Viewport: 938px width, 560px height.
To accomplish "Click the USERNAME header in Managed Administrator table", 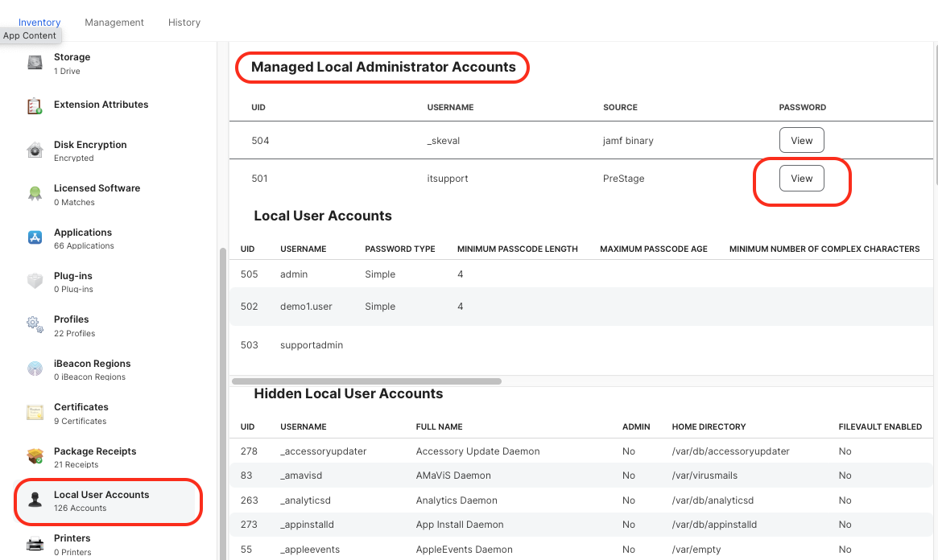I will coord(450,108).
